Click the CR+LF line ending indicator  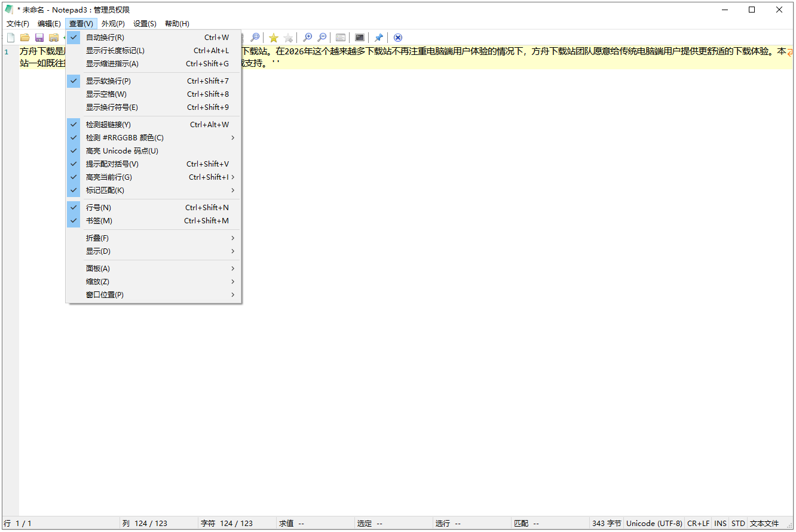point(698,523)
